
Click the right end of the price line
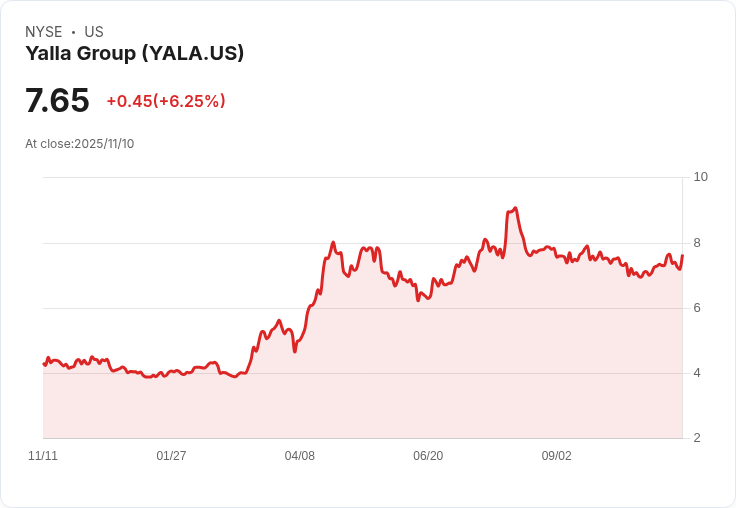(682, 256)
